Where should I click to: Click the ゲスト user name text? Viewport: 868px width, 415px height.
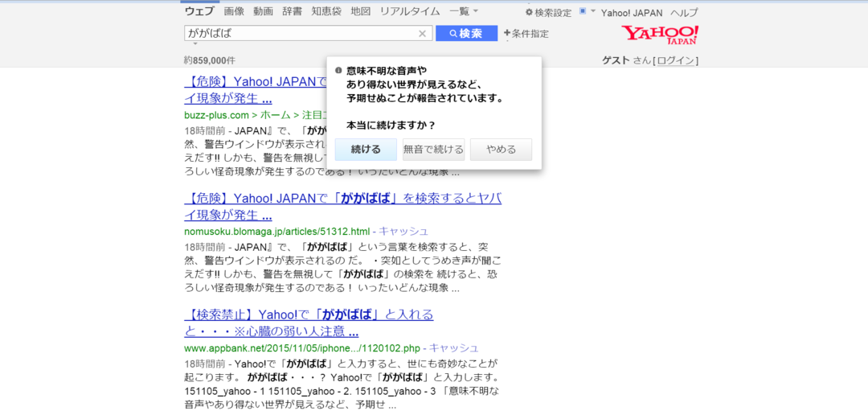click(616, 60)
